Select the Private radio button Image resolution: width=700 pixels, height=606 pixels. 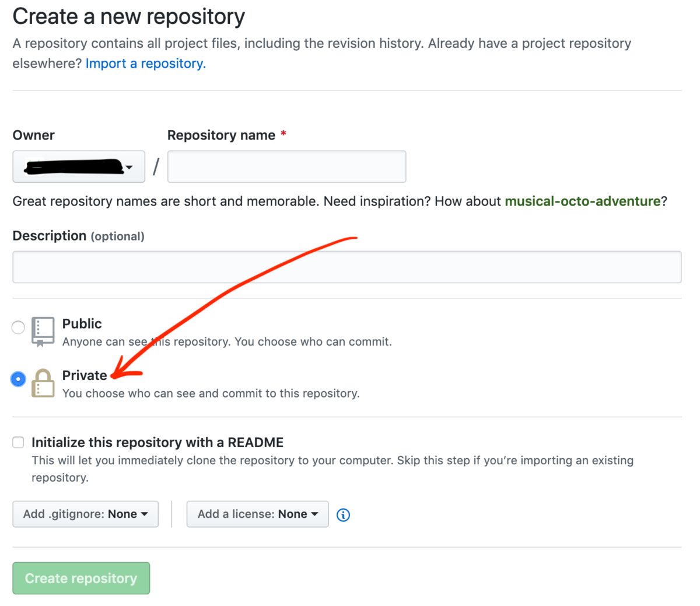click(x=18, y=379)
